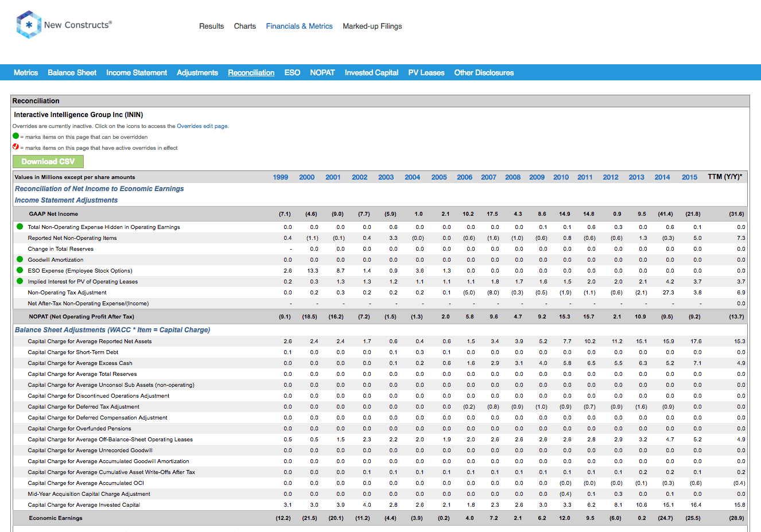Viewport: 761px width, 532px height.
Task: Click the 2014 year column header
Action: coord(662,177)
